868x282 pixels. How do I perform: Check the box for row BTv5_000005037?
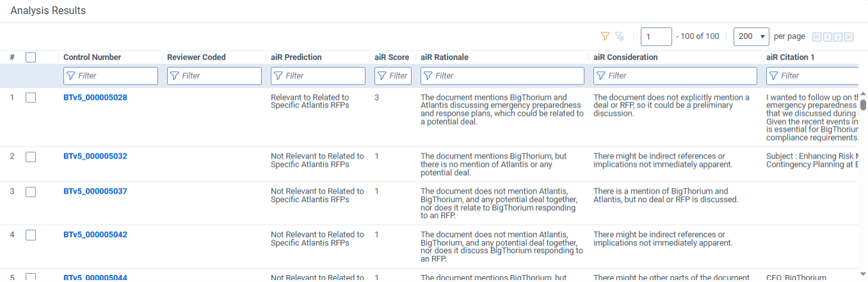point(31,191)
